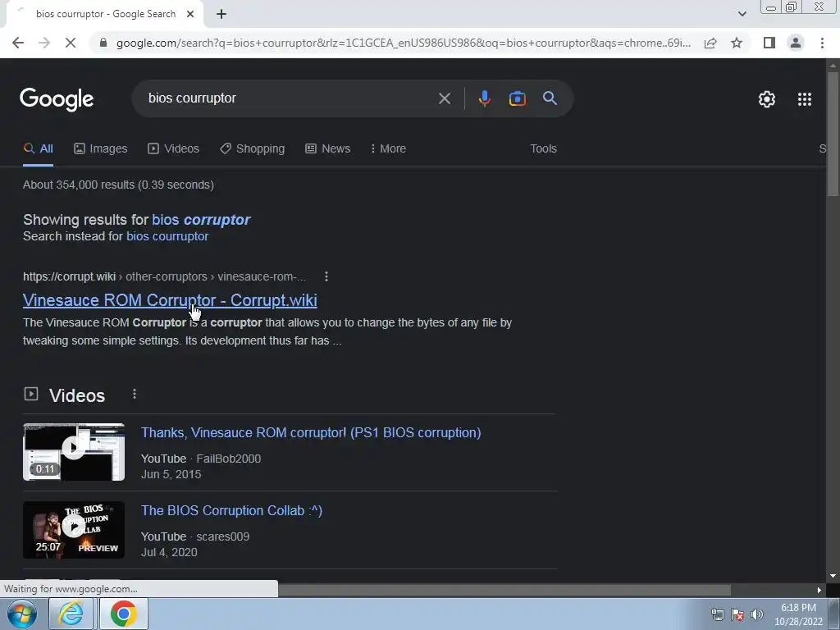Viewport: 840px width, 630px height.
Task: Expand the More search options
Action: [388, 149]
